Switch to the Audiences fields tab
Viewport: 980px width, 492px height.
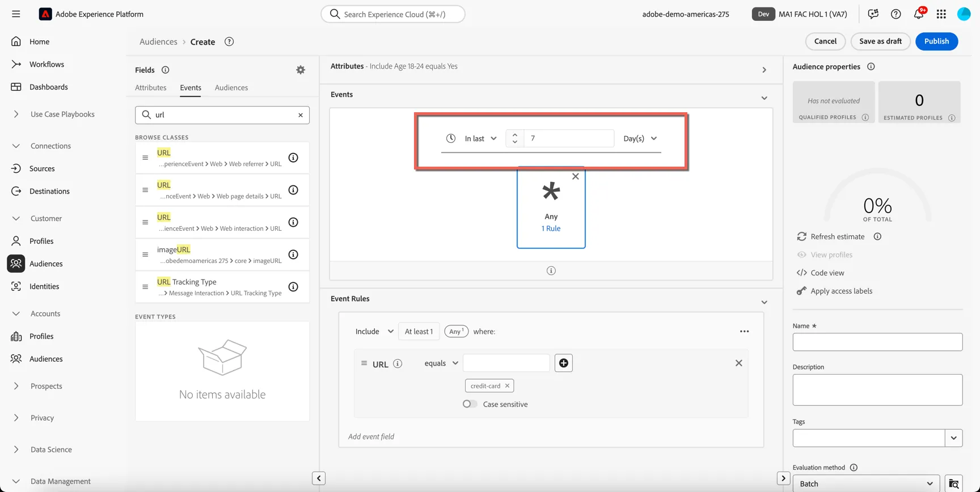pyautogui.click(x=231, y=88)
